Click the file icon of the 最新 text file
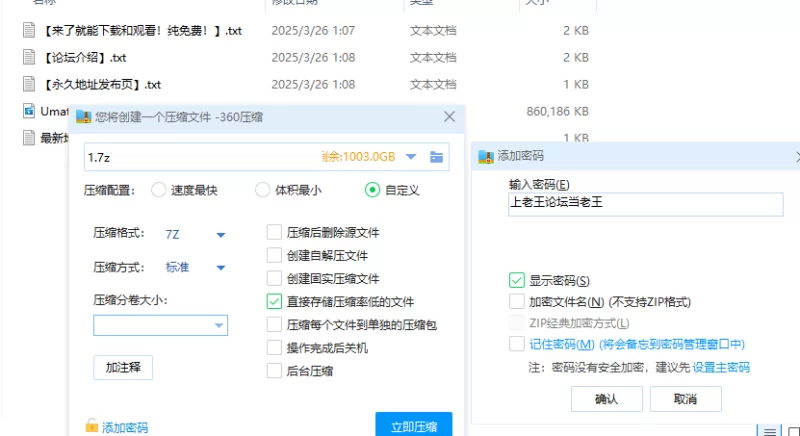Screen dimensions: 800x436 (x=29, y=138)
